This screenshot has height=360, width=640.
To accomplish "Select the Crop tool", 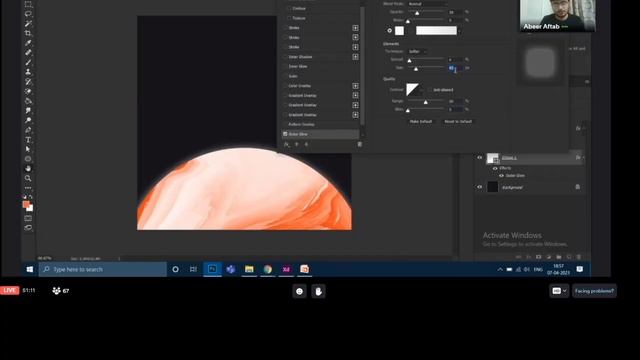I will click(x=28, y=33).
